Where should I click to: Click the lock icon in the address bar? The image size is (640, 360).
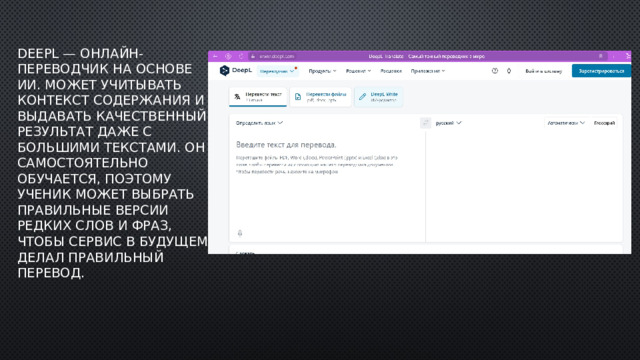tap(253, 56)
